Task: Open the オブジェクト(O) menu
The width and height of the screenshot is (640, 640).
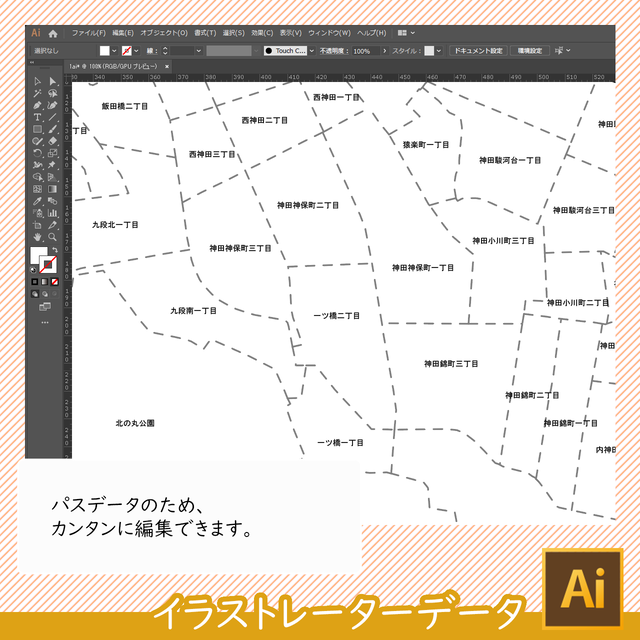Action: tap(164, 33)
